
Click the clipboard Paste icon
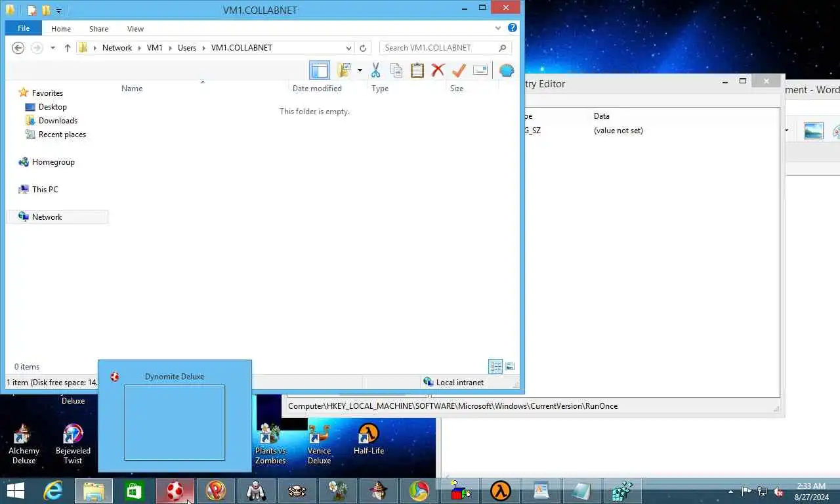pos(417,70)
